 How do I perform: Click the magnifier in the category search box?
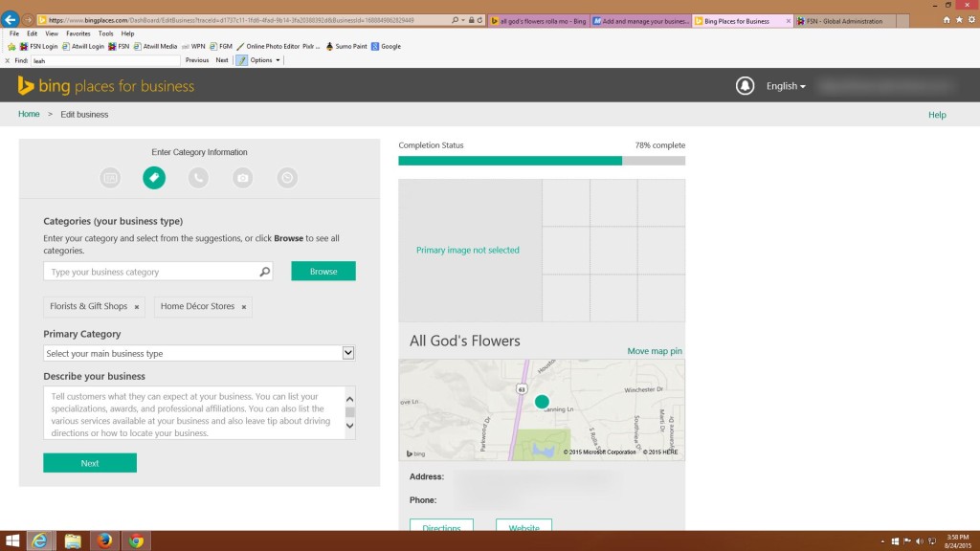pos(264,271)
